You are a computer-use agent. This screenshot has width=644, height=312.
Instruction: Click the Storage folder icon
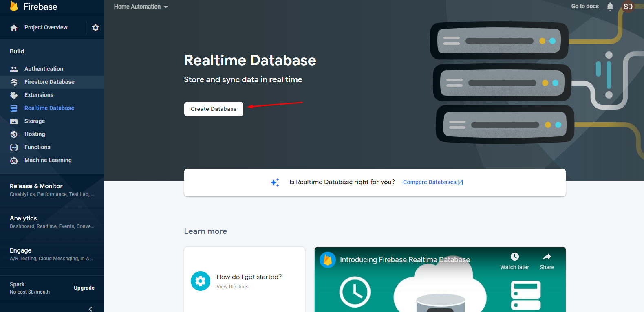[14, 121]
